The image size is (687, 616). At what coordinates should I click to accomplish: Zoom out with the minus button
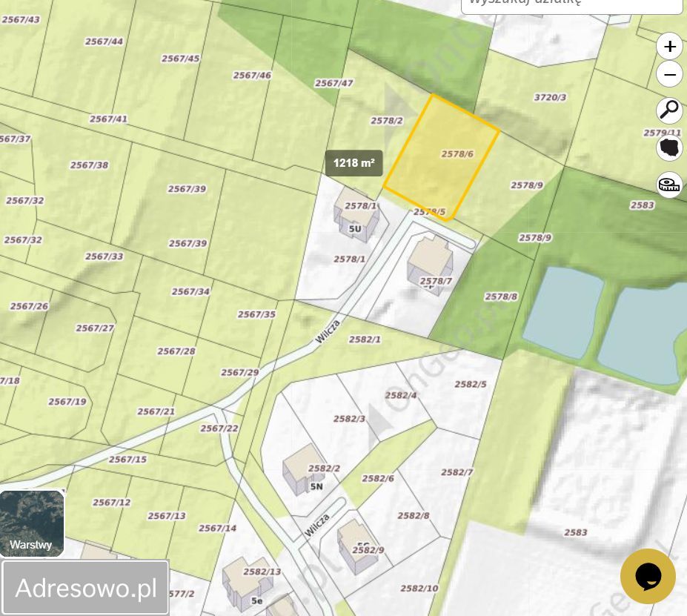pos(669,74)
